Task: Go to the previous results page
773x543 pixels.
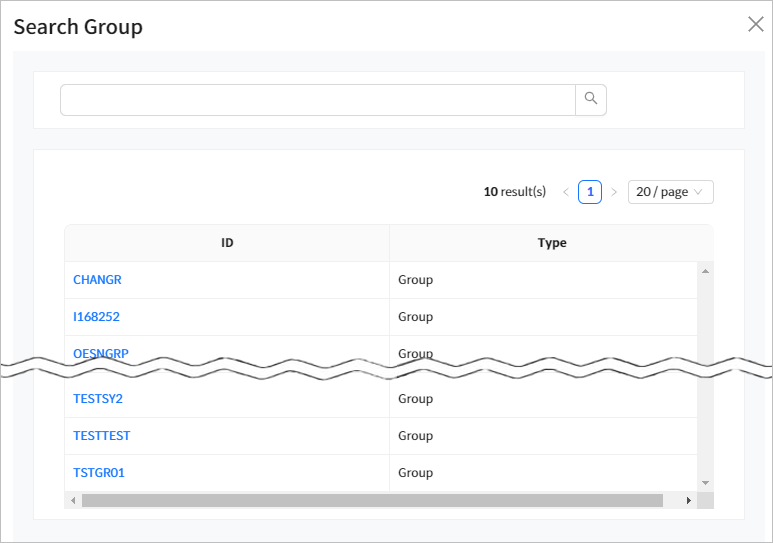Action: tap(566, 192)
